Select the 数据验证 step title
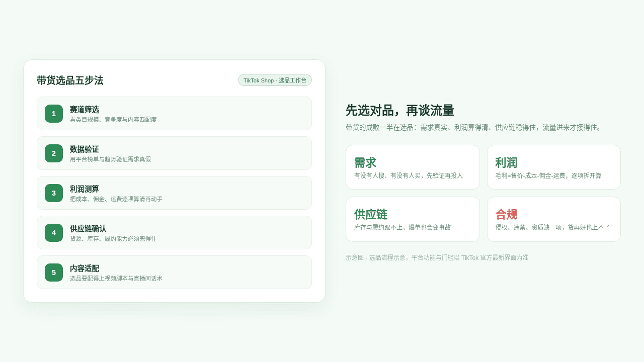Viewport: 644px width, 362px height. coord(85,149)
